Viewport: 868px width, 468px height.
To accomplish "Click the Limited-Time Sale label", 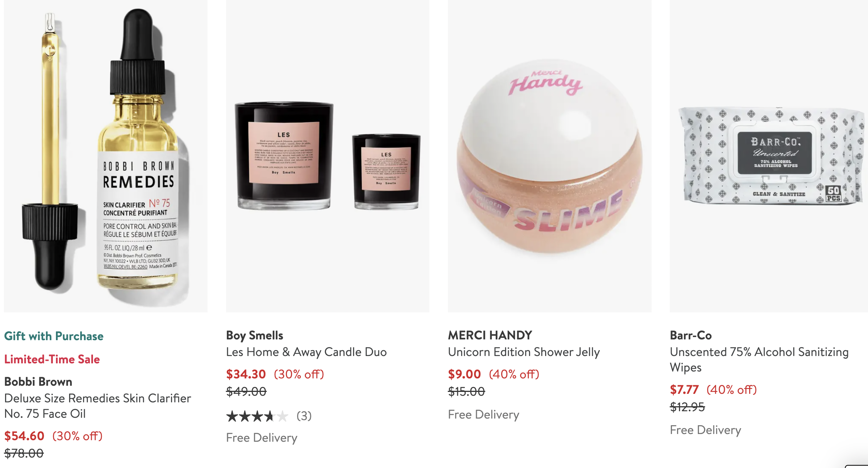I will tap(52, 359).
